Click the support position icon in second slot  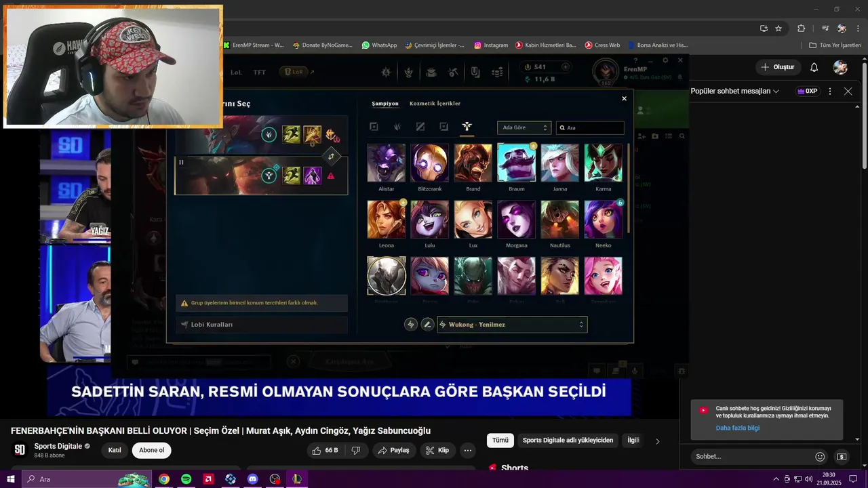click(x=269, y=176)
